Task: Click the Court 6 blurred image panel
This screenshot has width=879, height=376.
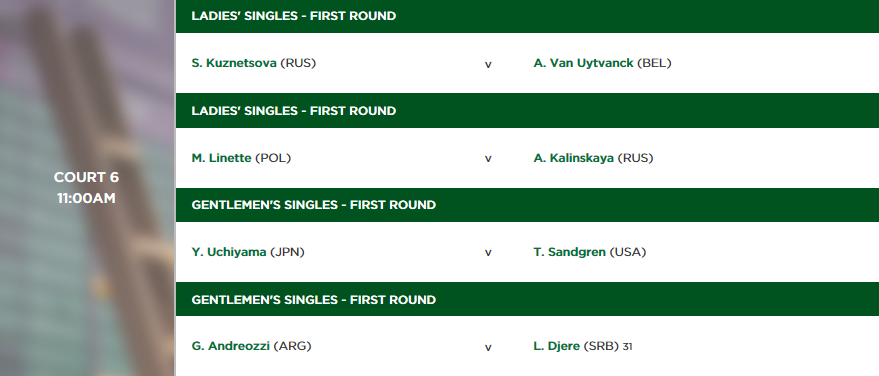Action: 87,188
